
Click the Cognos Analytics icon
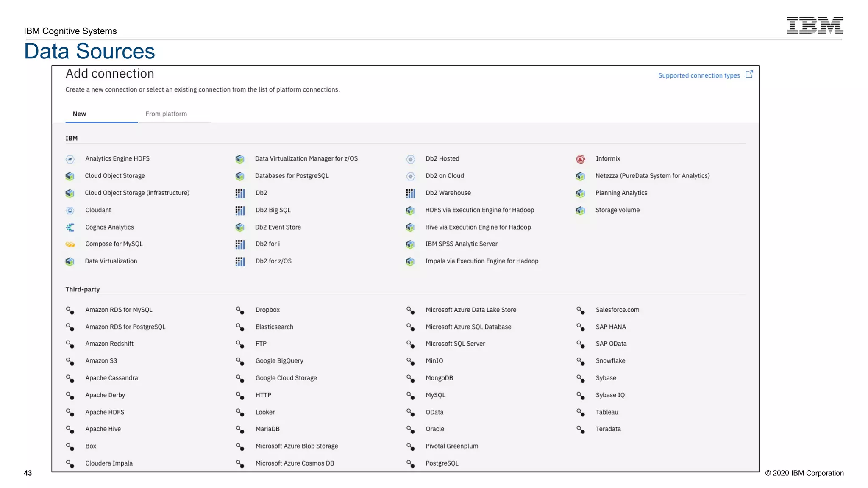click(70, 227)
